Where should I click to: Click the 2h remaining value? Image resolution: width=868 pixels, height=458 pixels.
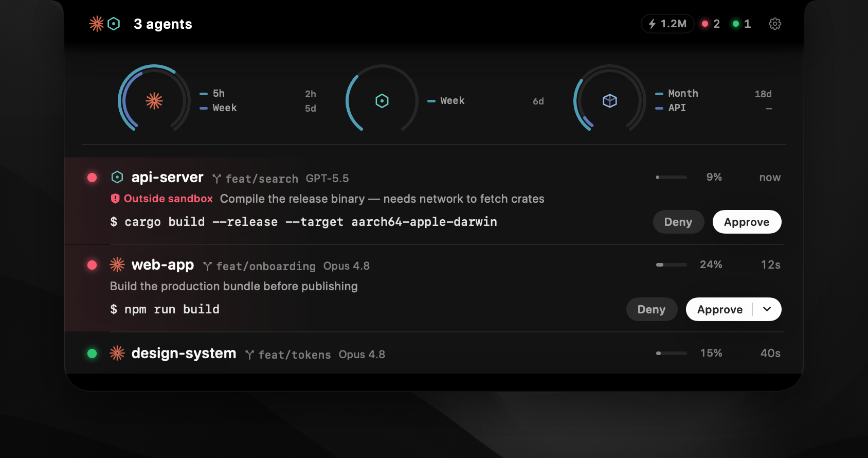[311, 94]
